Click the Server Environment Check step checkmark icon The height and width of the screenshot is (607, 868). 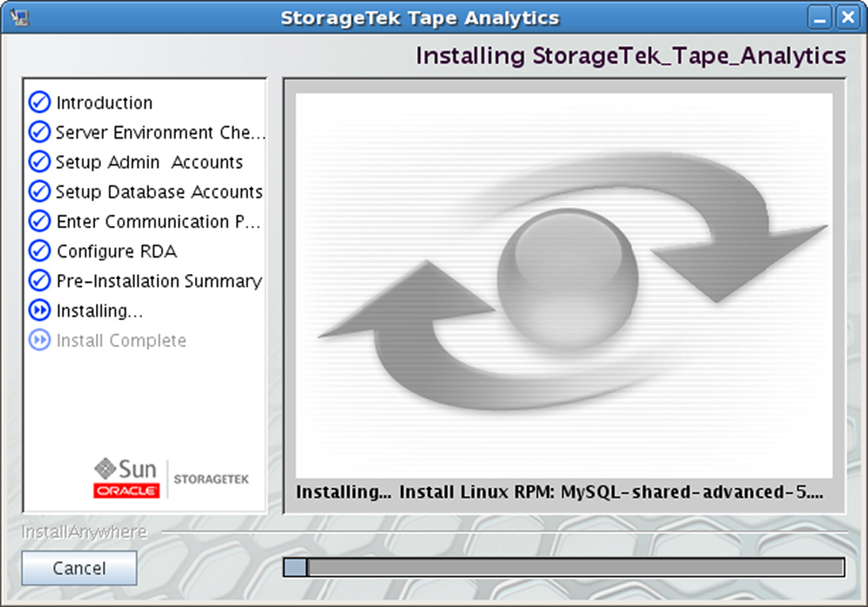40,132
